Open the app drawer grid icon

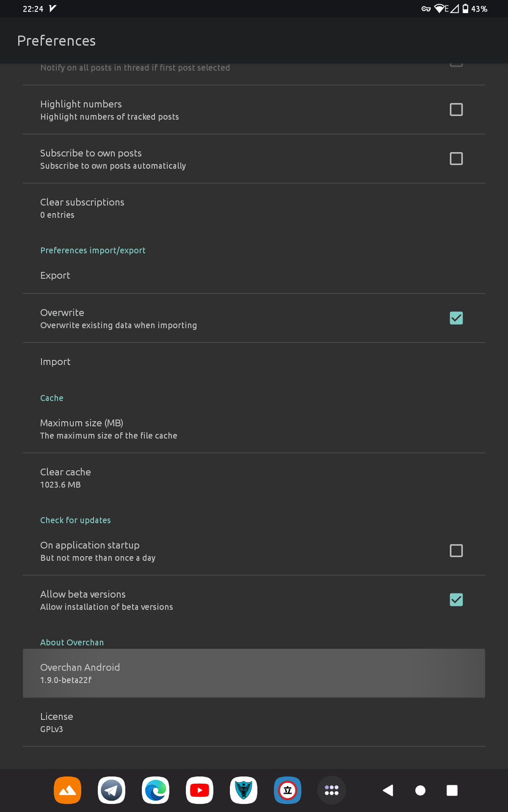click(x=331, y=790)
